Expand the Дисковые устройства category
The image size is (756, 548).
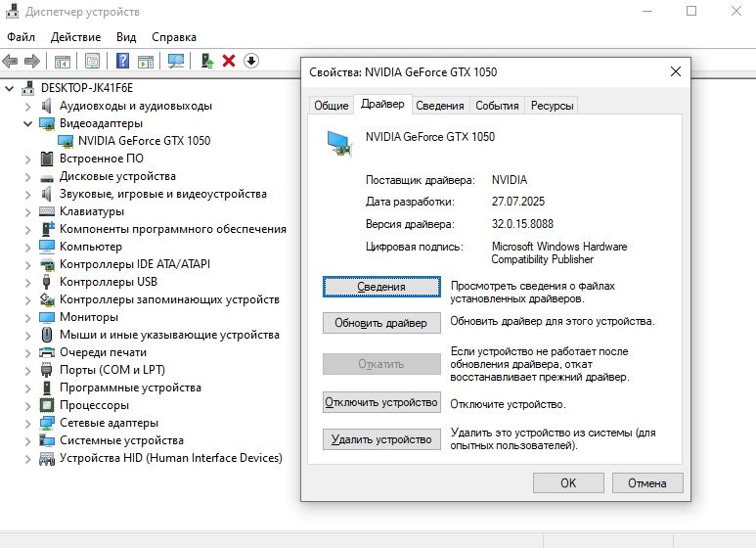pyautogui.click(x=28, y=177)
